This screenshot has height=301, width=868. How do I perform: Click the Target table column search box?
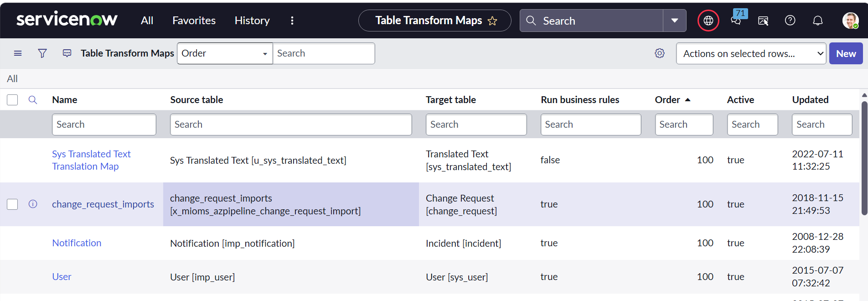click(476, 125)
